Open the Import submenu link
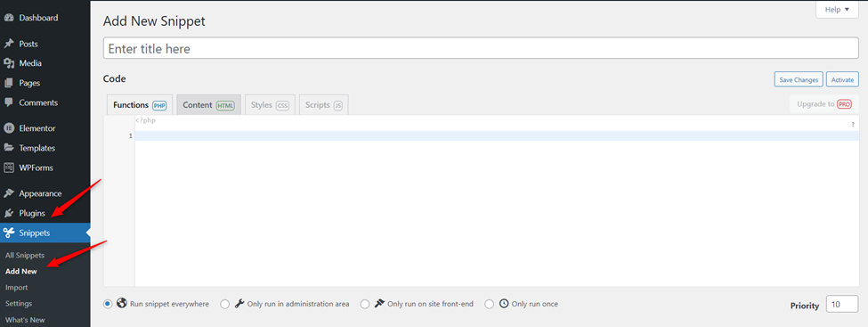Viewport: 868px width, 327px height. pyautogui.click(x=17, y=288)
